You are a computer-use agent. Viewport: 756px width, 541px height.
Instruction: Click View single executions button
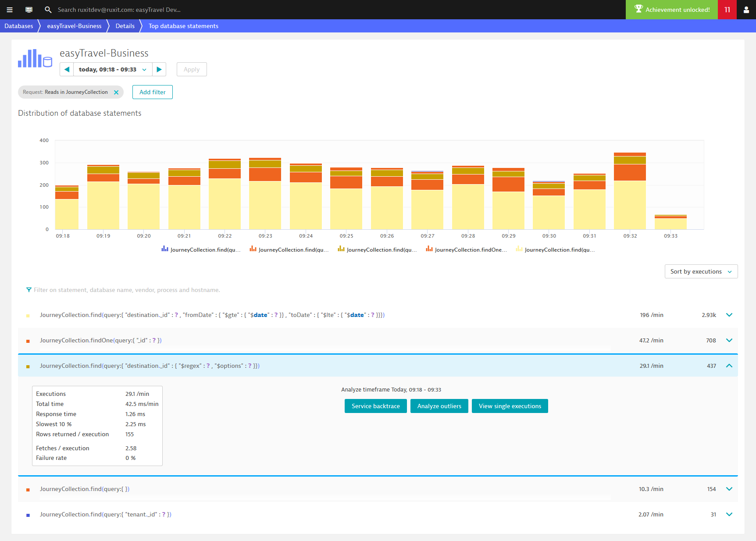510,406
